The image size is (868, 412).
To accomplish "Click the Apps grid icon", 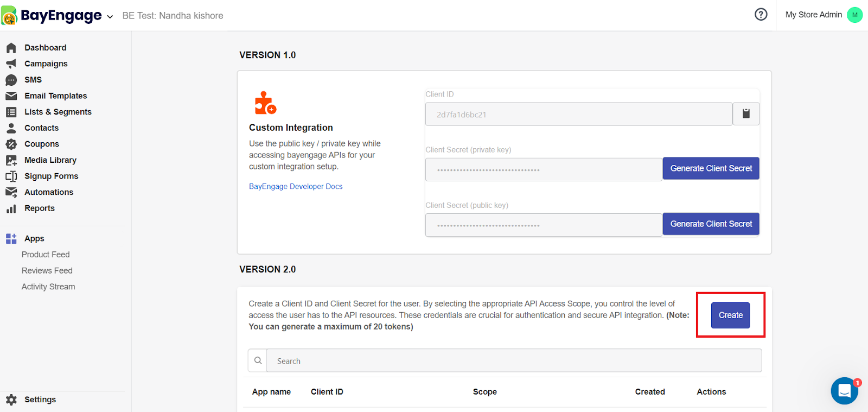I will coord(11,239).
